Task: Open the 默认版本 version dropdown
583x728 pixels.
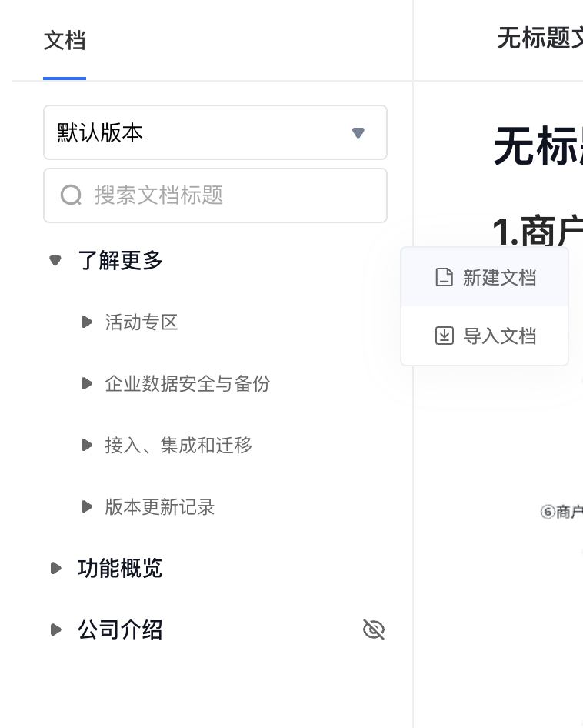Action: pyautogui.click(x=215, y=132)
